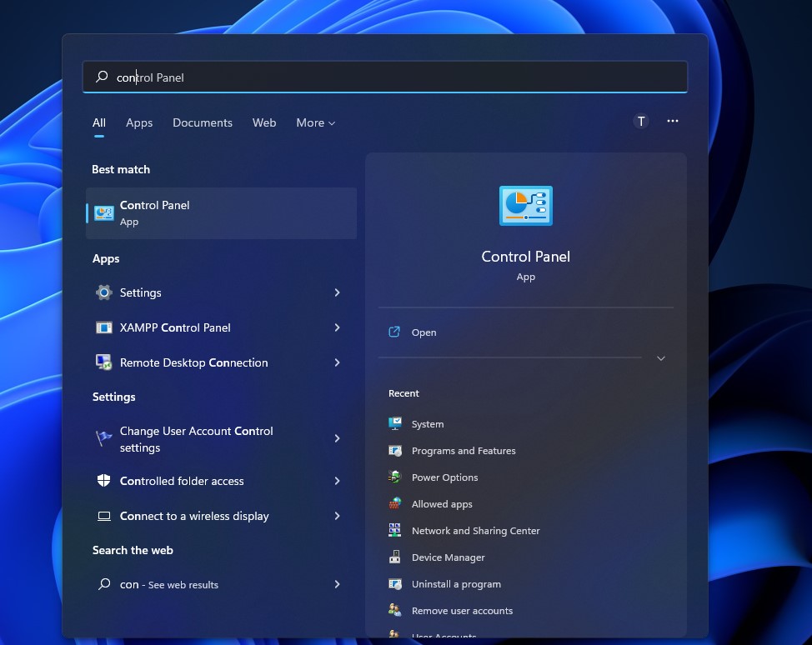
Task: Open Change User Account Control settings
Action: (x=221, y=438)
